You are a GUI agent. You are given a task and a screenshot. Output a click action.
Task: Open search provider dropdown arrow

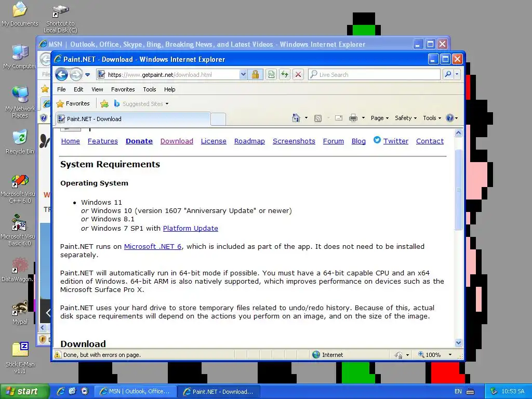coord(457,74)
